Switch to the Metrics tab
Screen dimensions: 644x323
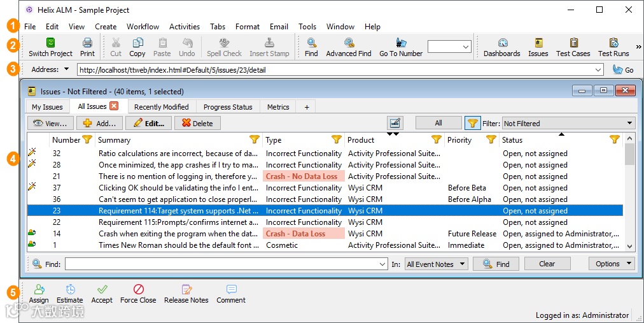point(278,107)
